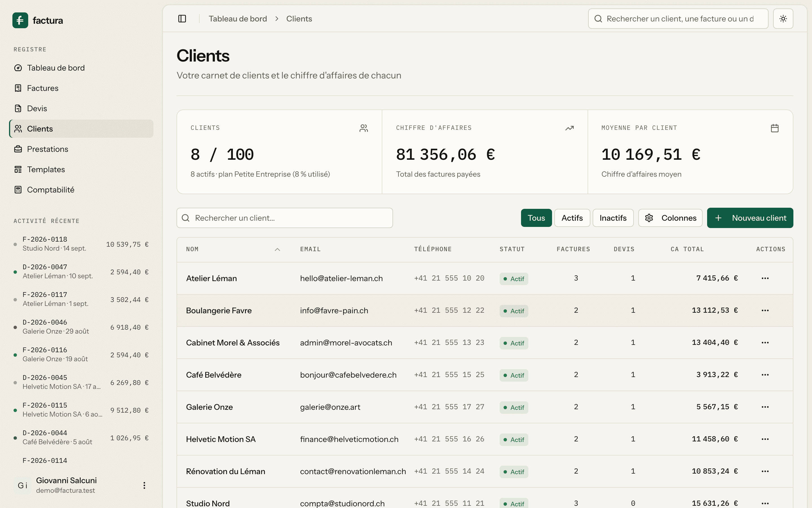The image size is (812, 508).
Task: Click the calendar icon in Moyenne par client card
Action: 775,128
